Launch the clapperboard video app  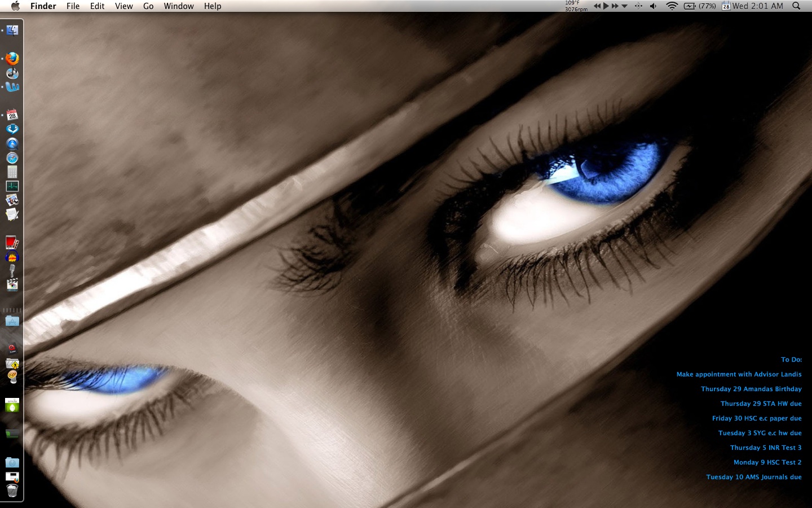12,284
